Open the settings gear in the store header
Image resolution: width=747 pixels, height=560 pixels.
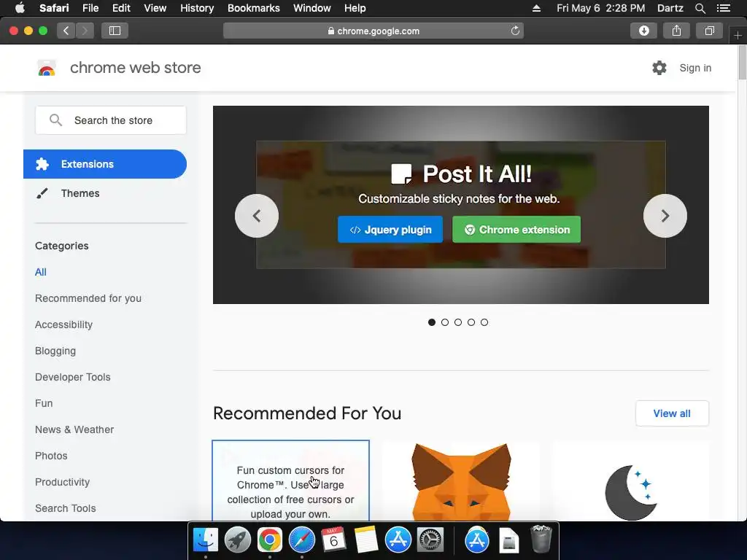pos(659,68)
